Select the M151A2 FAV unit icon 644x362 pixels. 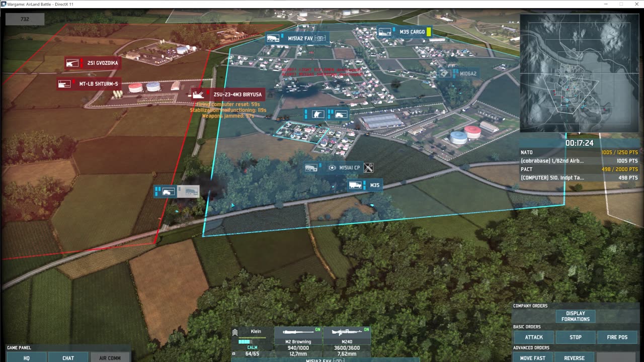273,38
